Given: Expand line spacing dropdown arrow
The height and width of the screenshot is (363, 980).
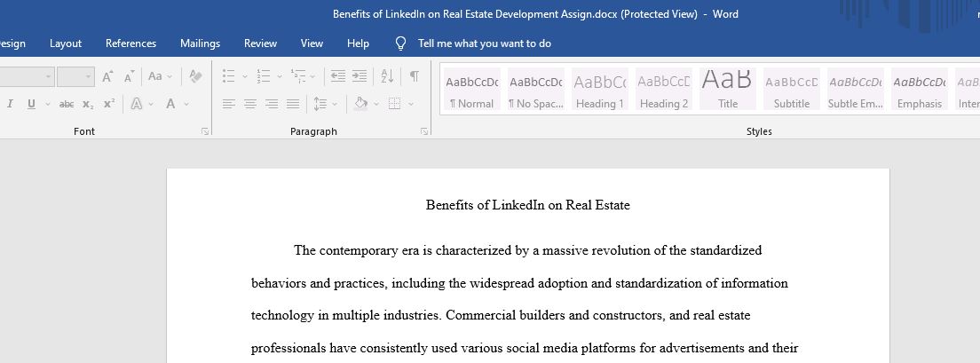Looking at the screenshot, I should pos(335,105).
